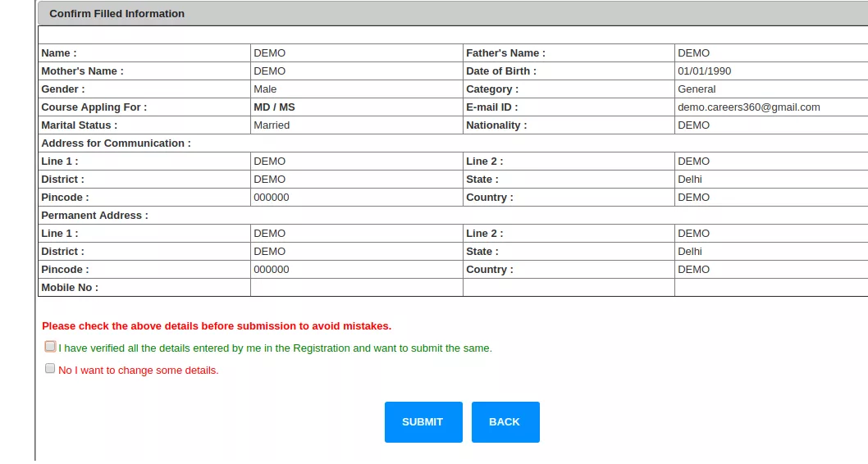Click the 'Permanent Address' section heading
The image size is (868, 464).
94,216
